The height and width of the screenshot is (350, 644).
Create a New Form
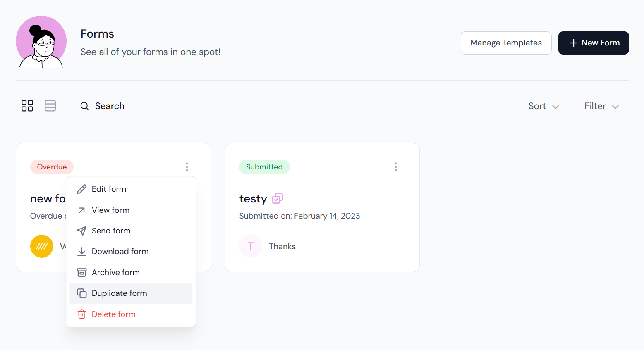[594, 43]
